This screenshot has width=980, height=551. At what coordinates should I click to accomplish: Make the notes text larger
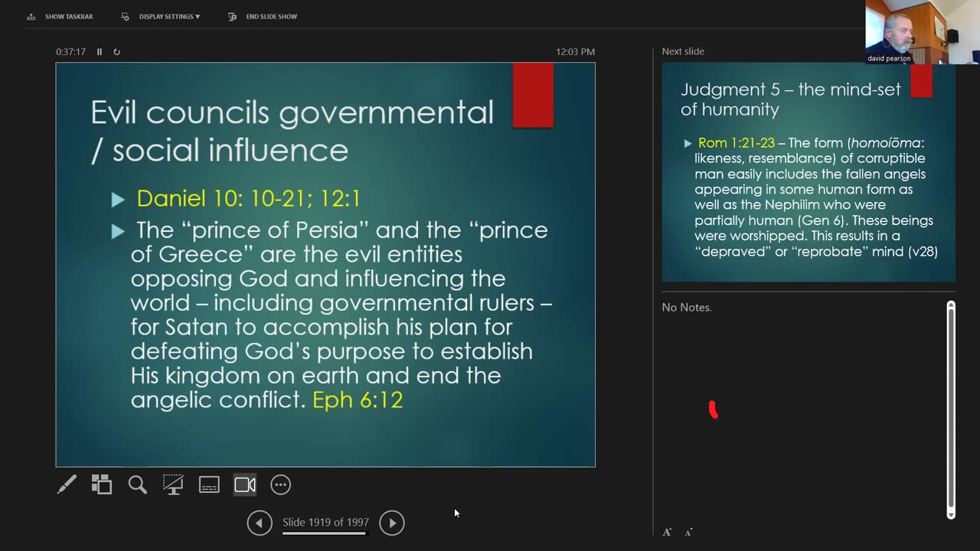(x=667, y=532)
